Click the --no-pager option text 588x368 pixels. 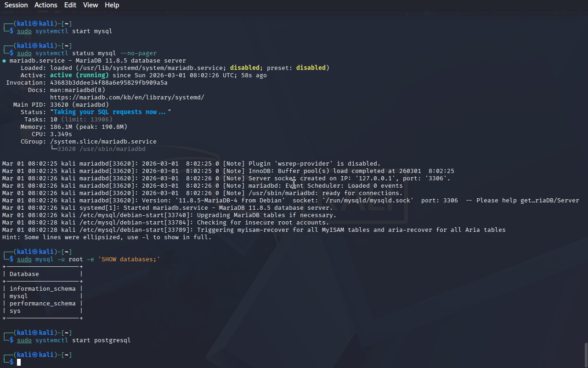[138, 53]
